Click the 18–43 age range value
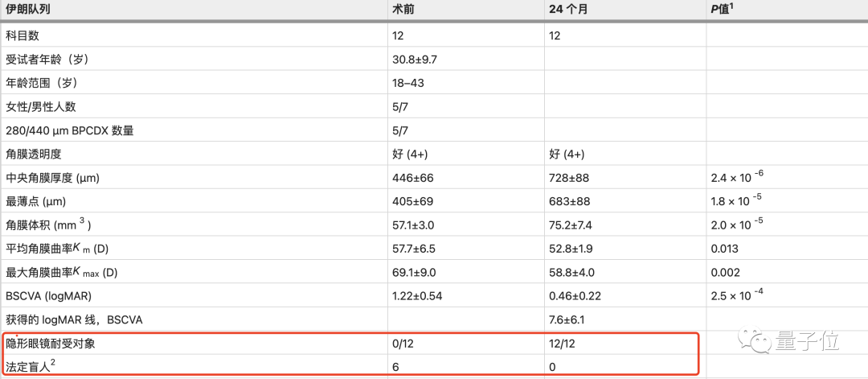Screen dimensions: 868x379 [x=408, y=83]
